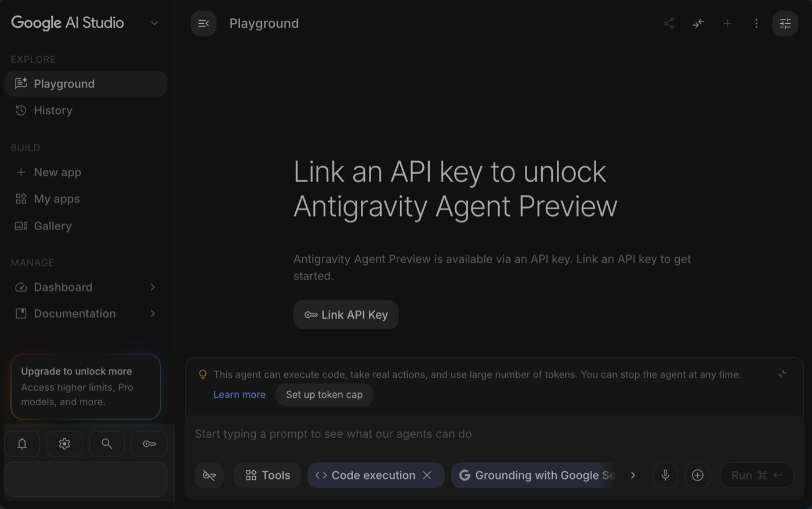Viewport: 812px width, 509px height.
Task: Click the Google AI Studio logo text
Action: pos(67,23)
